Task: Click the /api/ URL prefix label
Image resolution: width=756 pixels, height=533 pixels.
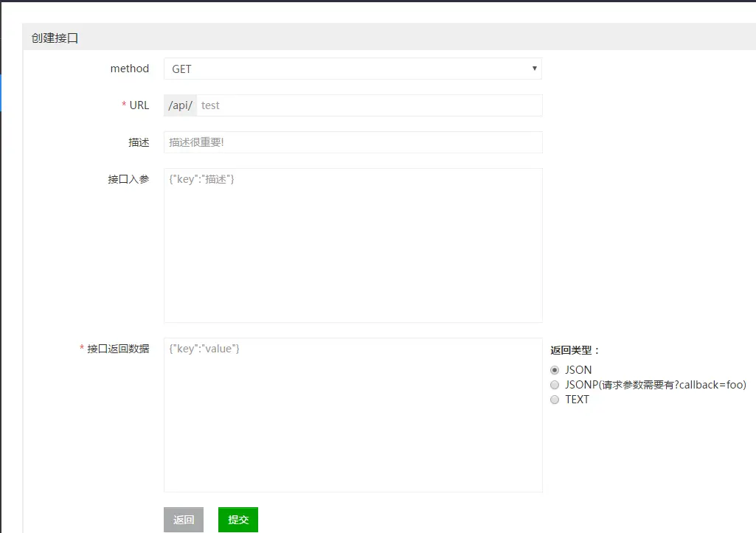Action: coord(180,105)
